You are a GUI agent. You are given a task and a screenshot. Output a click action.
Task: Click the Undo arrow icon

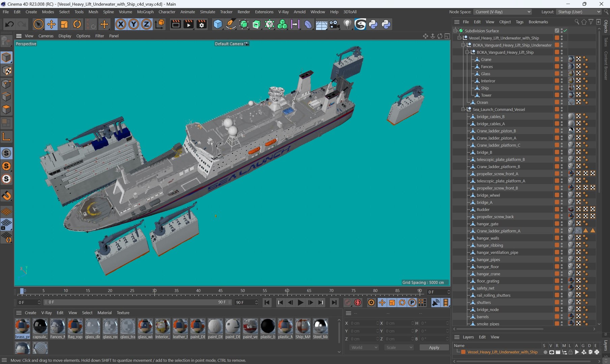pyautogui.click(x=9, y=24)
